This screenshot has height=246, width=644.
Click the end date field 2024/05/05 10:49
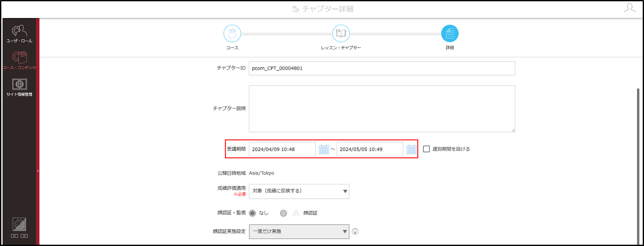click(x=370, y=149)
